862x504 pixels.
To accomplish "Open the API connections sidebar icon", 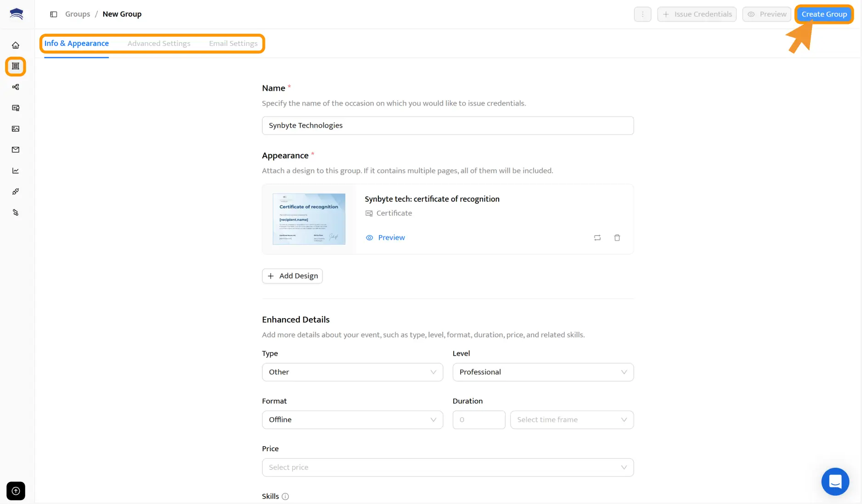I will coord(16,213).
